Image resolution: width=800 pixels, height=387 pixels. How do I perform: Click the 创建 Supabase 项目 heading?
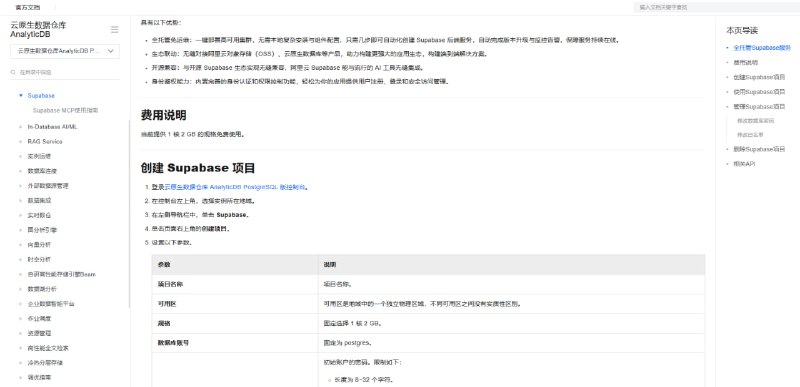click(x=198, y=168)
